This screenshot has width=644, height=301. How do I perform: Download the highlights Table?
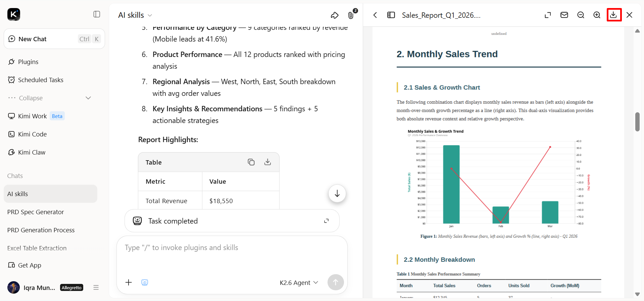267,162
